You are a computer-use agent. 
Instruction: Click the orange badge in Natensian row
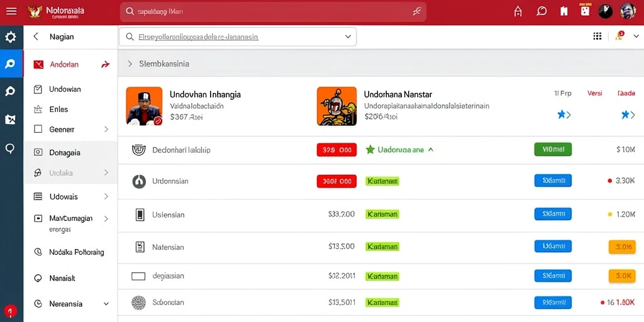622,247
